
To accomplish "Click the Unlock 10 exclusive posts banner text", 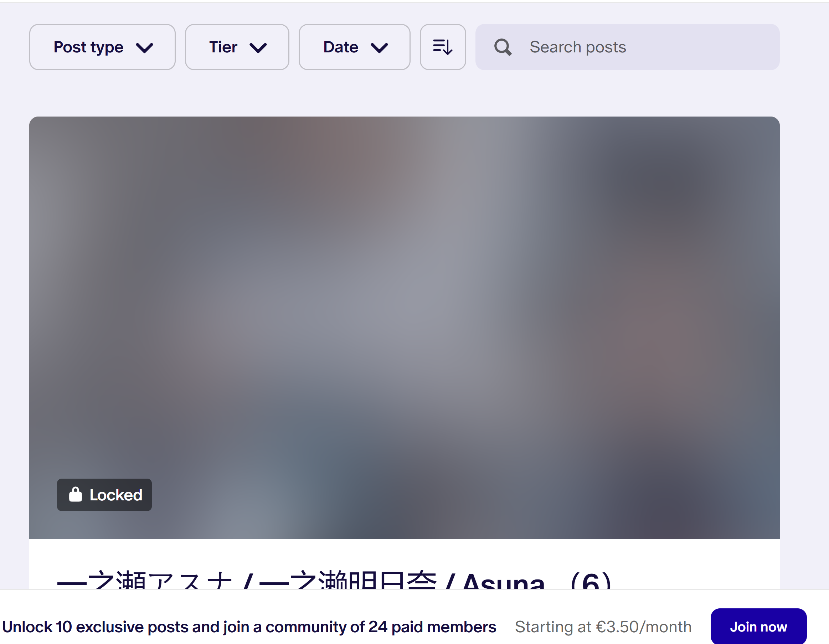I will click(249, 627).
